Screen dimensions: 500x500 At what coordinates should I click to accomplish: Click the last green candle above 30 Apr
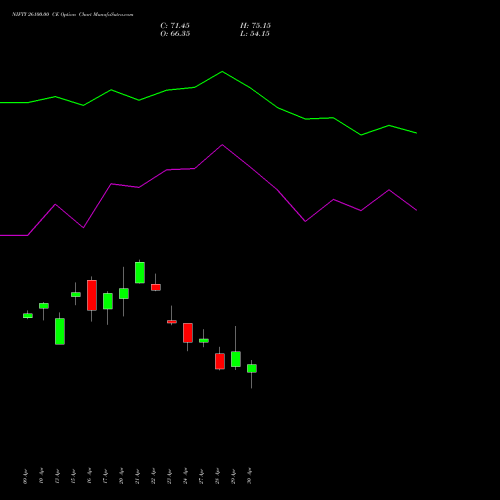[x=252, y=368]
